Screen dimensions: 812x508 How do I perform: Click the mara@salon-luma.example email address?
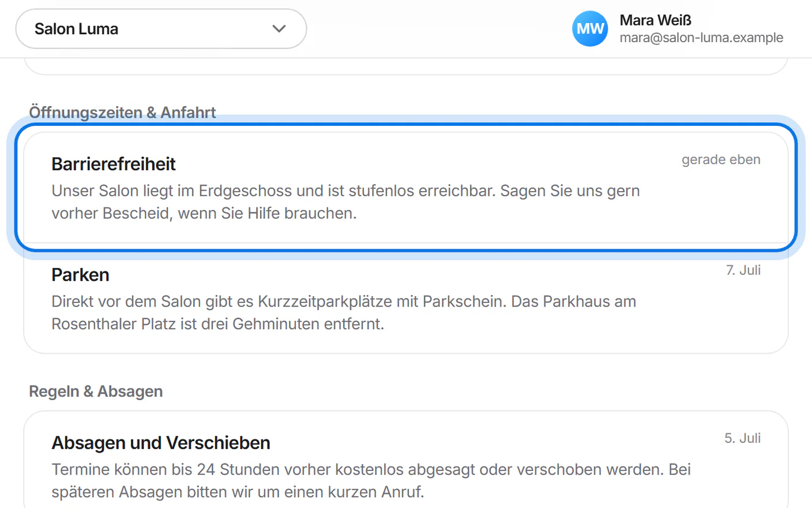click(x=701, y=38)
